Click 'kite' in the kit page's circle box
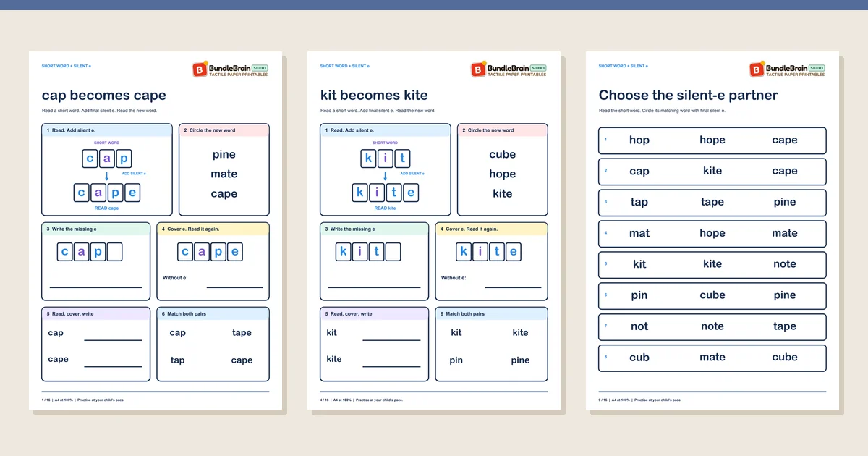This screenshot has height=456, width=868. tap(503, 193)
